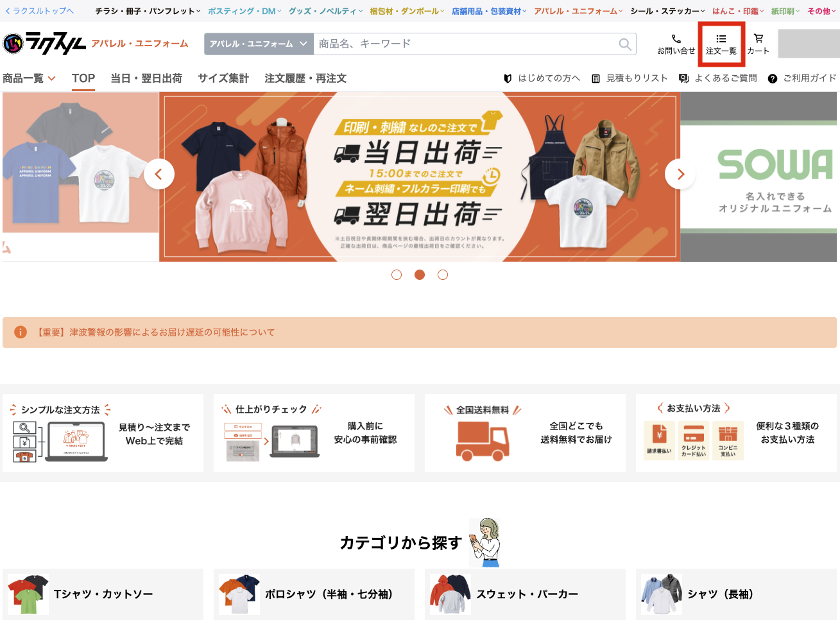This screenshot has width=840, height=629.
Task: Click the info icon in the alert banner
Action: click(21, 332)
